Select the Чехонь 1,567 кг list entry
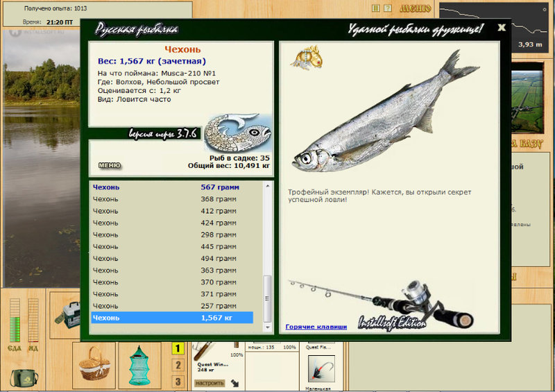 click(x=172, y=318)
